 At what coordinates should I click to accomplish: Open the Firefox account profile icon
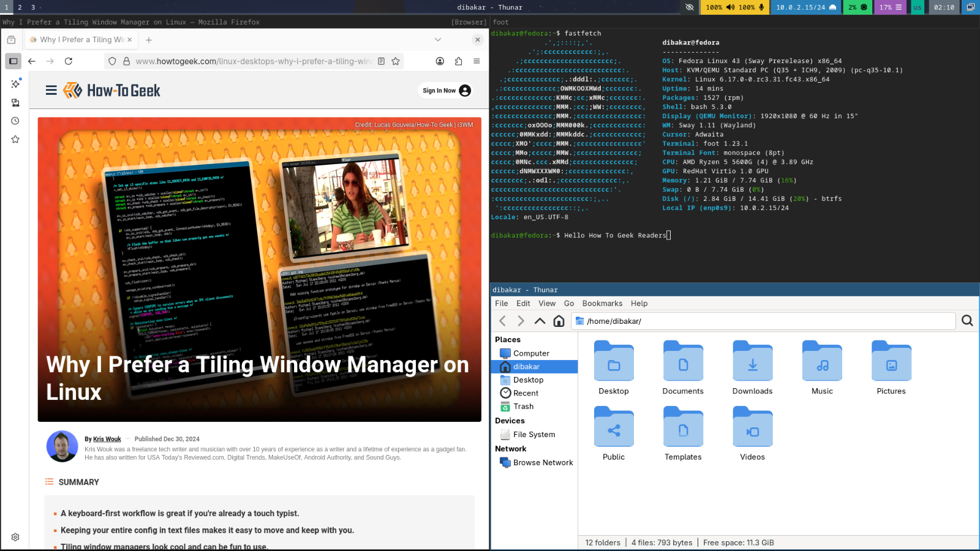click(x=440, y=61)
